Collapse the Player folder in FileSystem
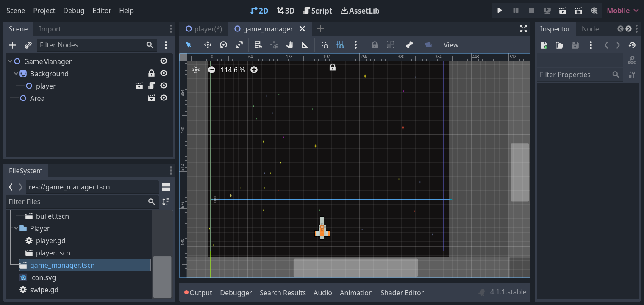 click(16, 228)
